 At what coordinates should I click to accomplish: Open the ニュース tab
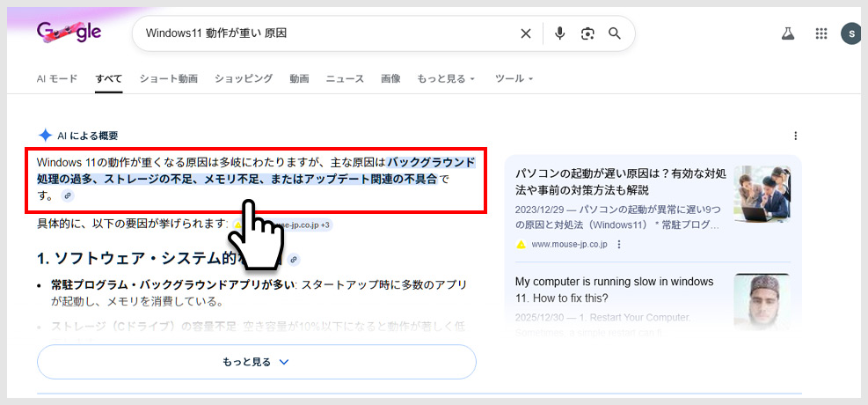coord(345,78)
